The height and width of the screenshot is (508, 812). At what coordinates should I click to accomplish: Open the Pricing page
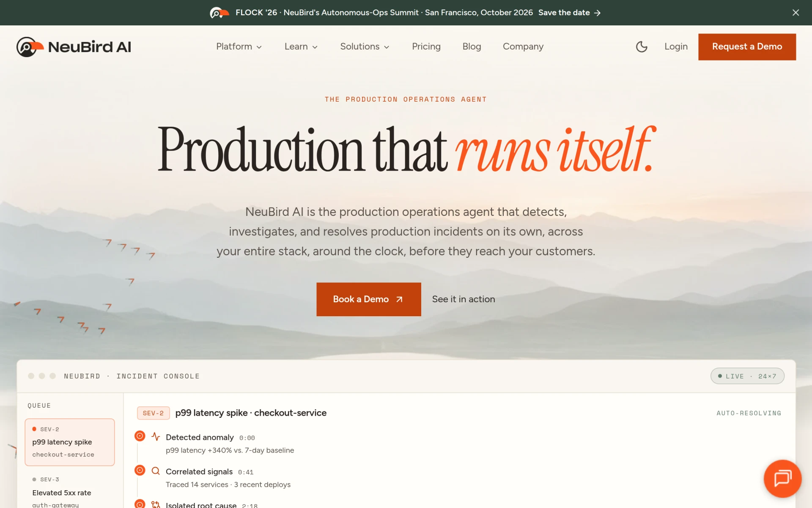426,47
